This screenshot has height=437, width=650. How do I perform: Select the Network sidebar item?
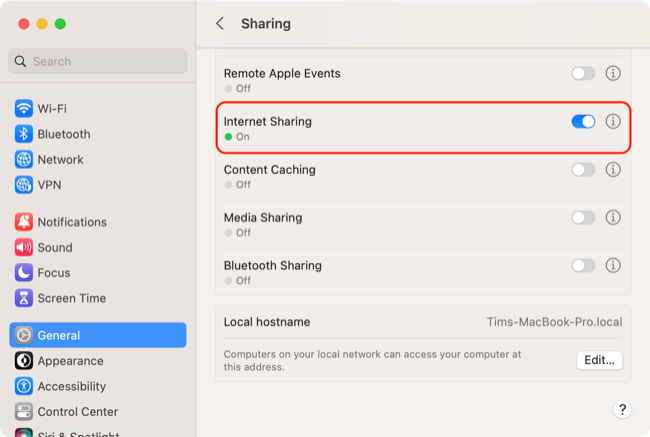point(60,159)
